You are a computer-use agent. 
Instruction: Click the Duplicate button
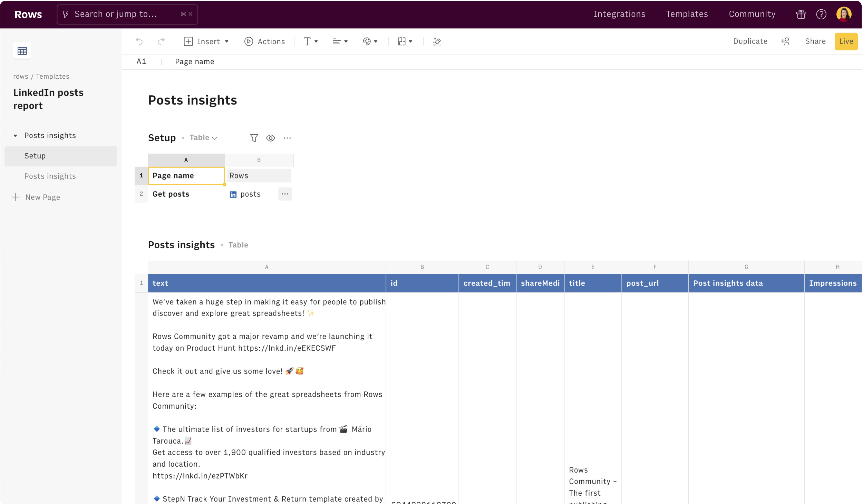click(750, 41)
